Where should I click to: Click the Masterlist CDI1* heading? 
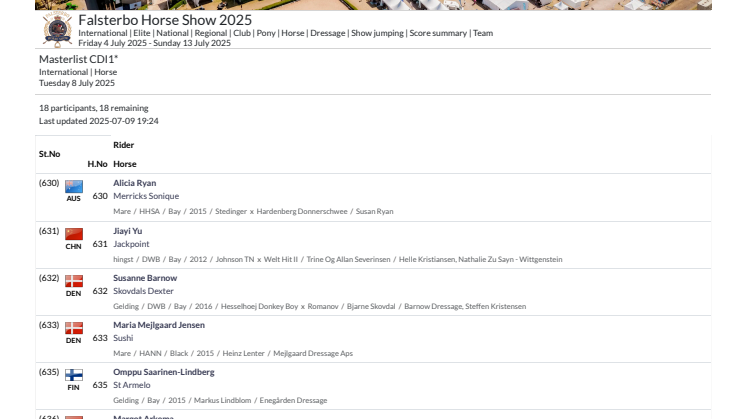[79, 59]
